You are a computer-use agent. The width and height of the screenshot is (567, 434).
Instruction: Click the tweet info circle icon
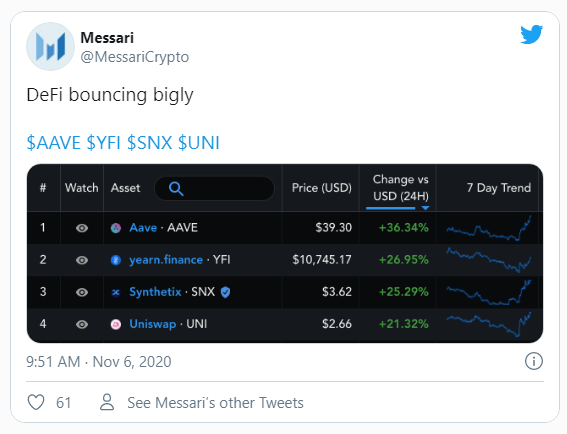point(534,361)
